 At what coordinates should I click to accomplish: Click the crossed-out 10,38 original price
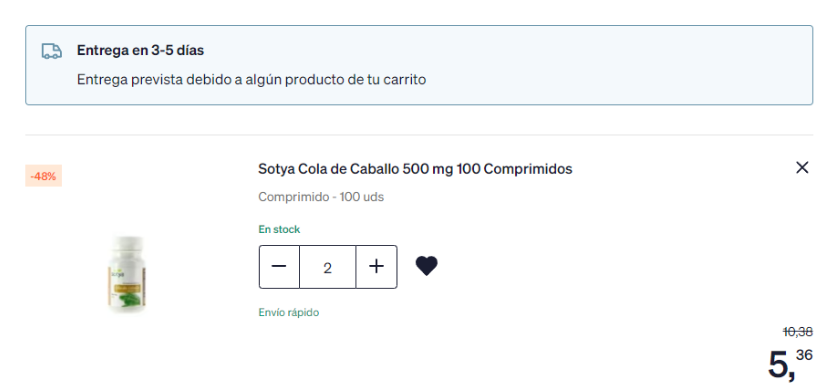pyautogui.click(x=798, y=332)
